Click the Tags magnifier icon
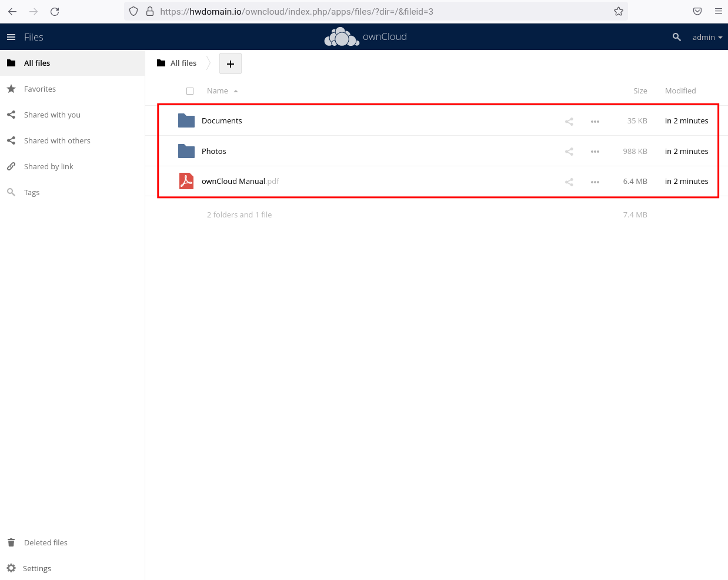Viewport: 728px width, 580px height. coord(11,192)
